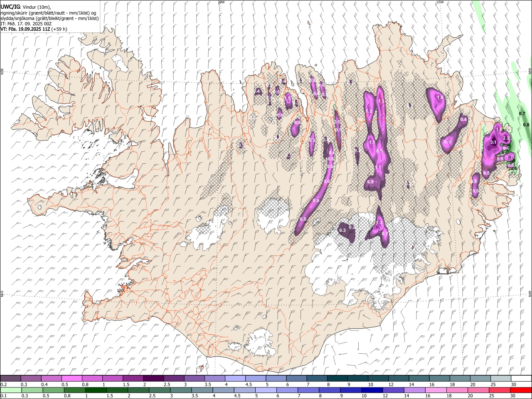Pick bottom legend swatch between 20 and 25
This screenshot has height=399, width=532.
coord(478,390)
